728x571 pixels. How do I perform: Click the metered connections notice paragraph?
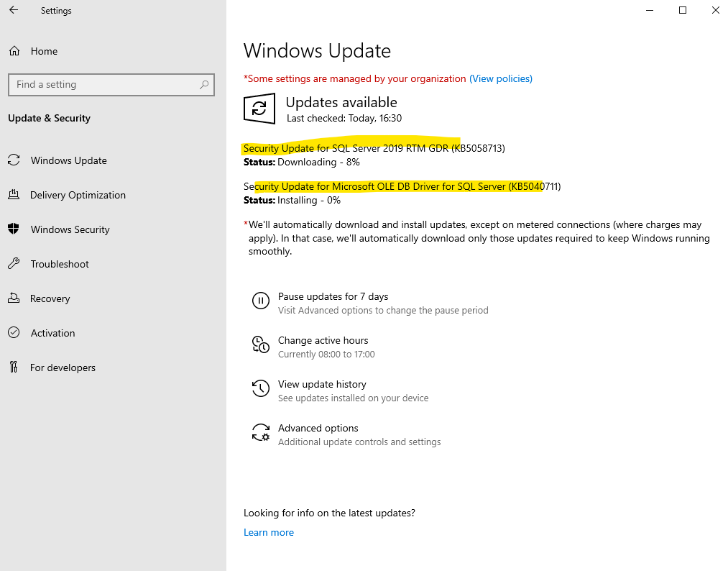click(x=476, y=238)
